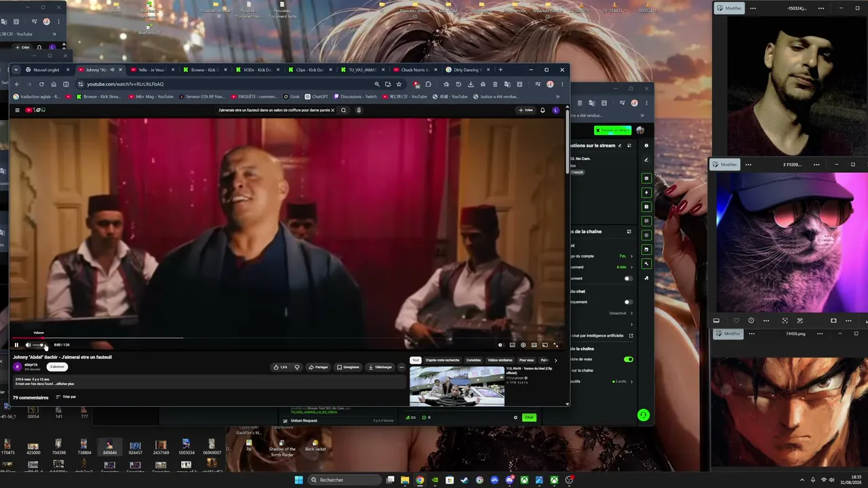The width and height of the screenshot is (868, 488).
Task: Click the Chat button in Kick window
Action: click(x=529, y=418)
